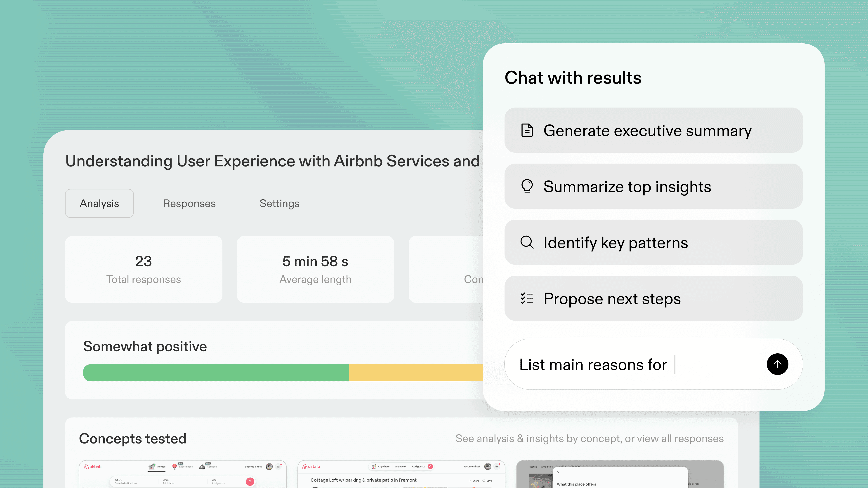Click the Airbnb logo in the first concept
Viewport: 868px width, 488px height.
(93, 467)
